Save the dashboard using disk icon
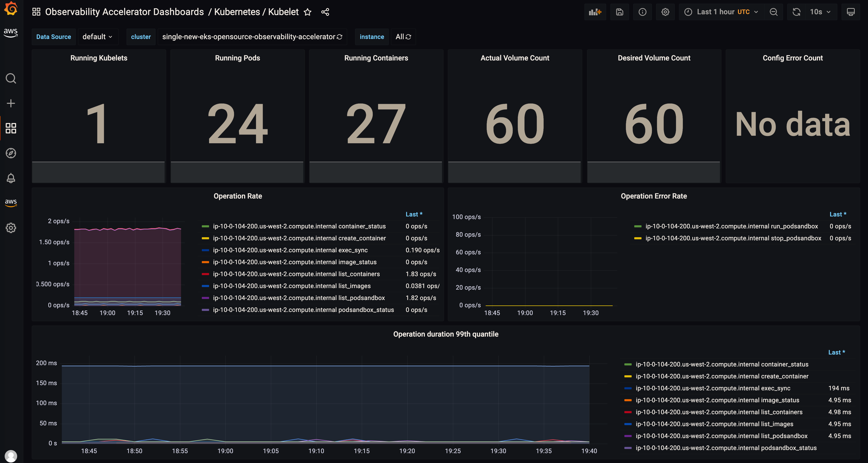Viewport: 868px width, 463px height. (619, 12)
